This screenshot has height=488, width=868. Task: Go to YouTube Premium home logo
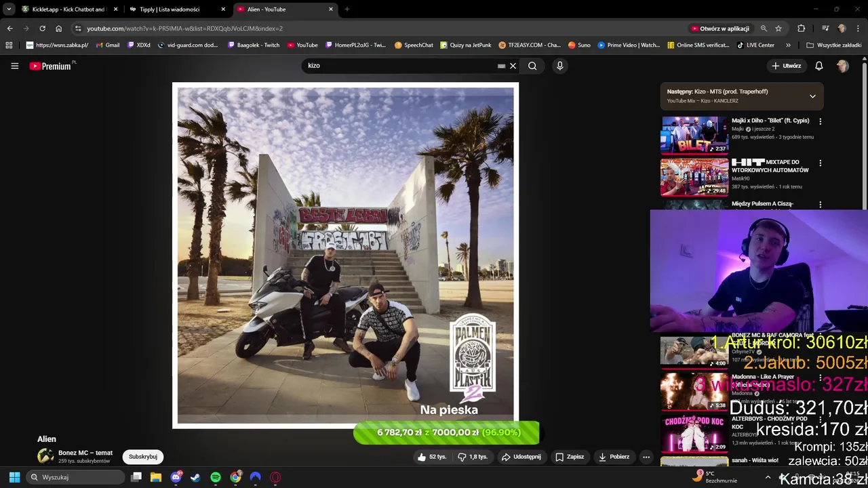50,66
